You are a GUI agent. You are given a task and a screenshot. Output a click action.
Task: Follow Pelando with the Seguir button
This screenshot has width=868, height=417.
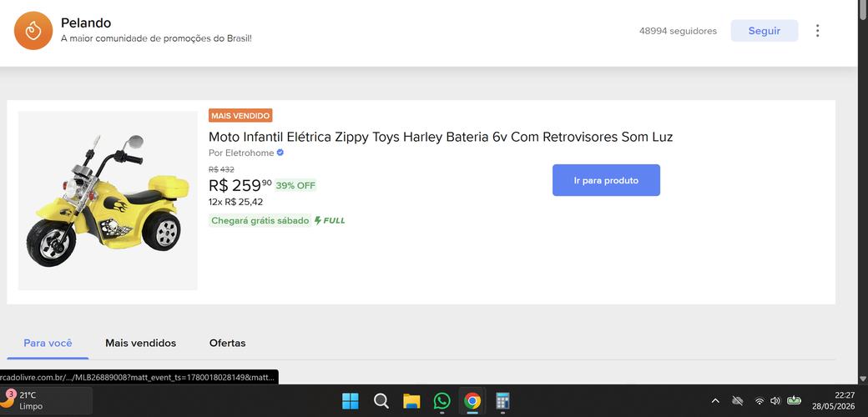pos(765,31)
